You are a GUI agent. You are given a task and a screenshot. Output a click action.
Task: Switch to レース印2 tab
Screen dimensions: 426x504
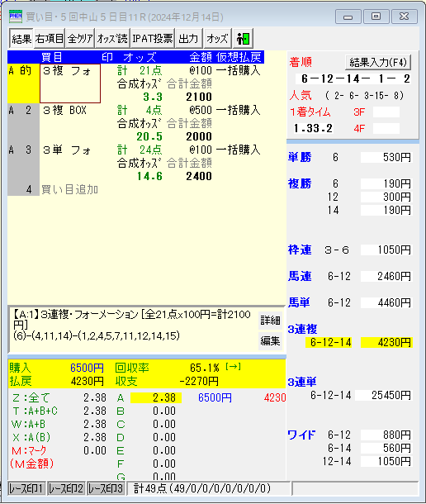67,488
